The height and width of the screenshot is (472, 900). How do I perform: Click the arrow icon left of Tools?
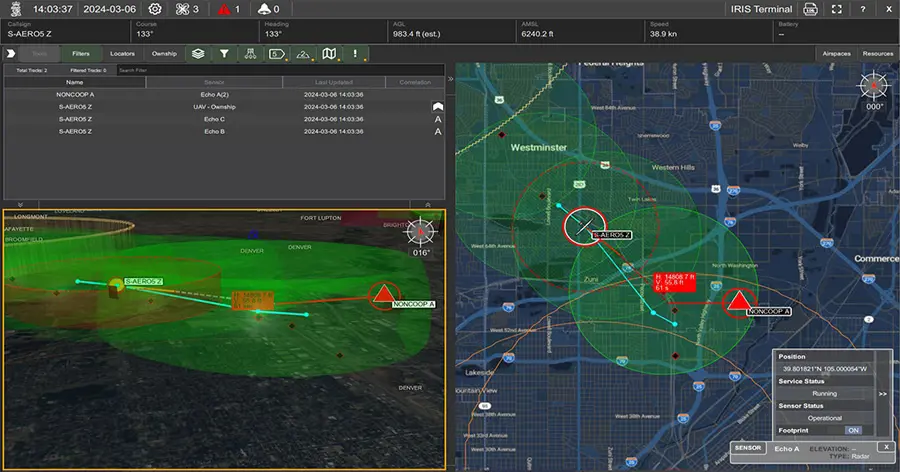click(10, 53)
